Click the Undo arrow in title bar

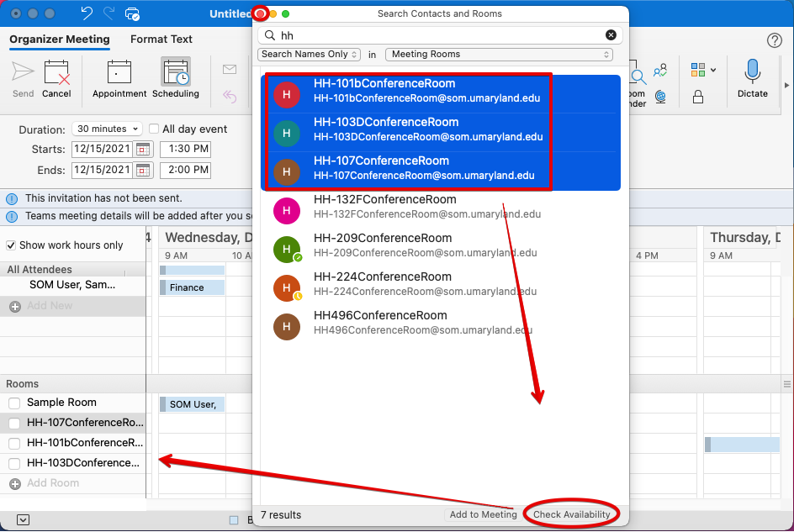click(x=87, y=13)
